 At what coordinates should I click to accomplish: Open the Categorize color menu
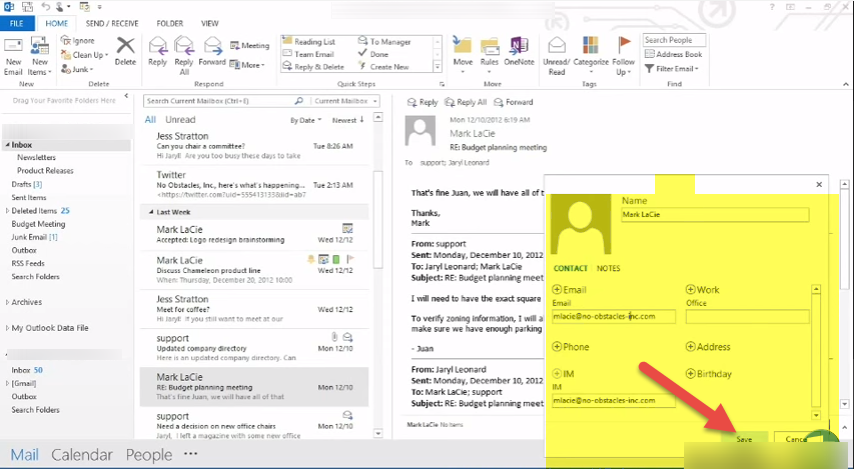click(590, 56)
